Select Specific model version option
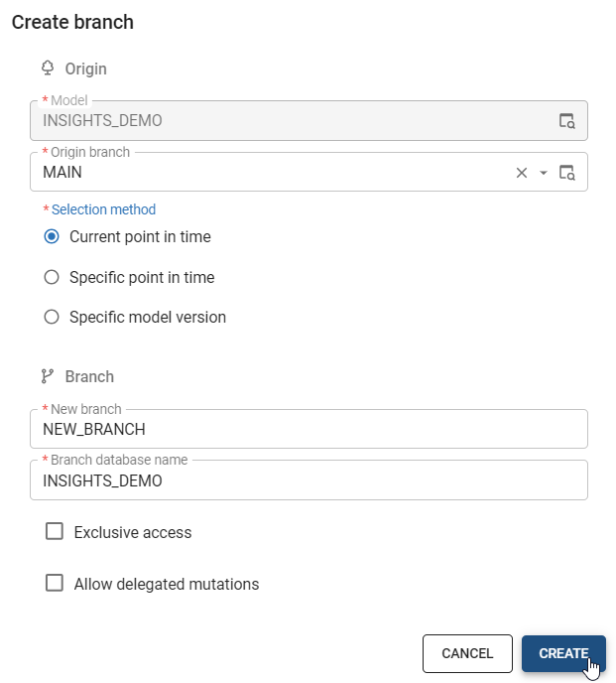Image resolution: width=616 pixels, height=683 pixels. coord(52,317)
